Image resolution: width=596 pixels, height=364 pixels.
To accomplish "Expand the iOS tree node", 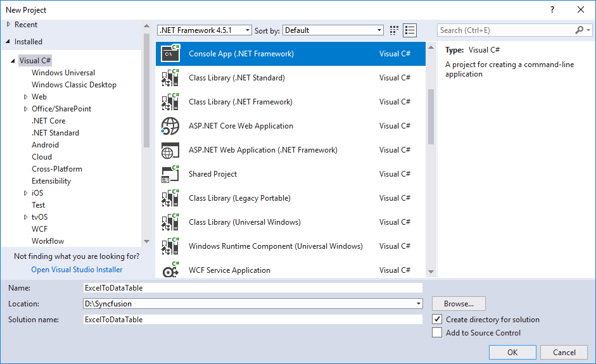I will [x=25, y=193].
